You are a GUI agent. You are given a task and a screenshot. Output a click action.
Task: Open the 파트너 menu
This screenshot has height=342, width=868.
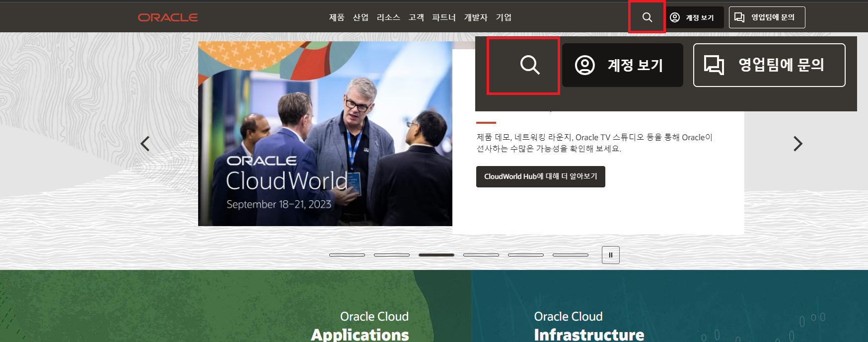[444, 17]
